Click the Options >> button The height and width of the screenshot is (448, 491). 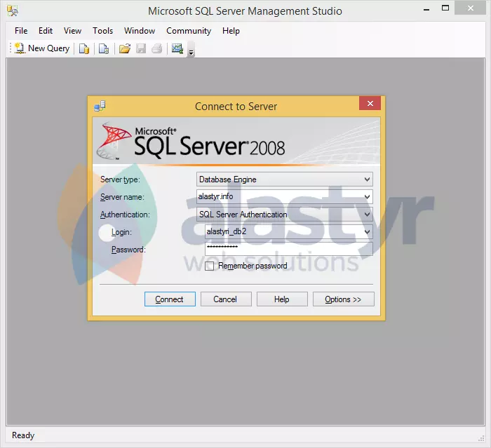(343, 299)
